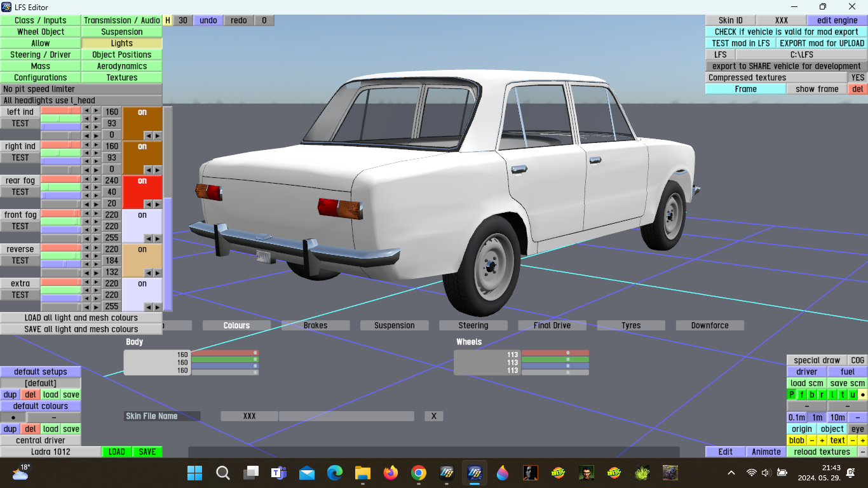Click the dot button under default colours
This screenshot has width=868, height=488.
(x=13, y=417)
